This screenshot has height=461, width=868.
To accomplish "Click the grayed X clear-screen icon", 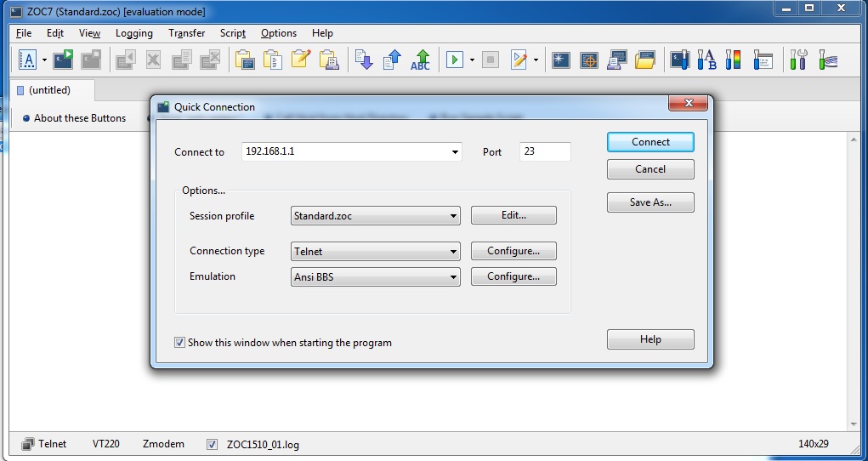I will [x=153, y=60].
